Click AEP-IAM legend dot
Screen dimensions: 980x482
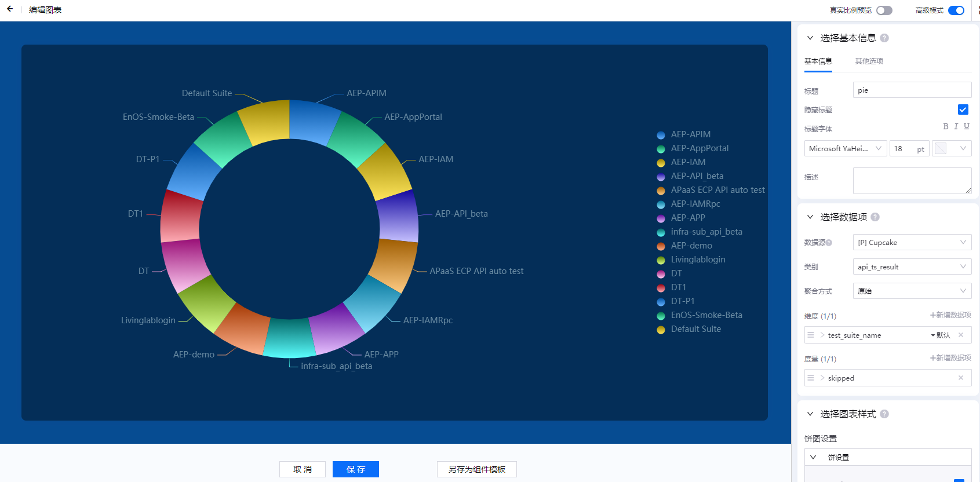[x=661, y=163]
